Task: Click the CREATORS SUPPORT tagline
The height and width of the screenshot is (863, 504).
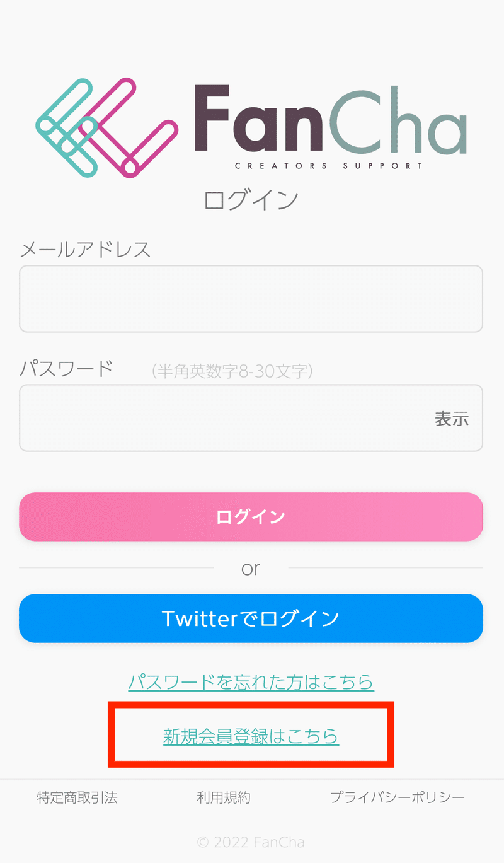Action: pyautogui.click(x=328, y=166)
